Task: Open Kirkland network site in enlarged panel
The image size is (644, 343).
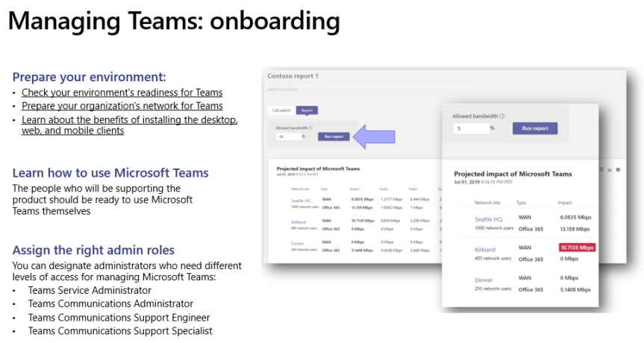Action: [x=486, y=249]
